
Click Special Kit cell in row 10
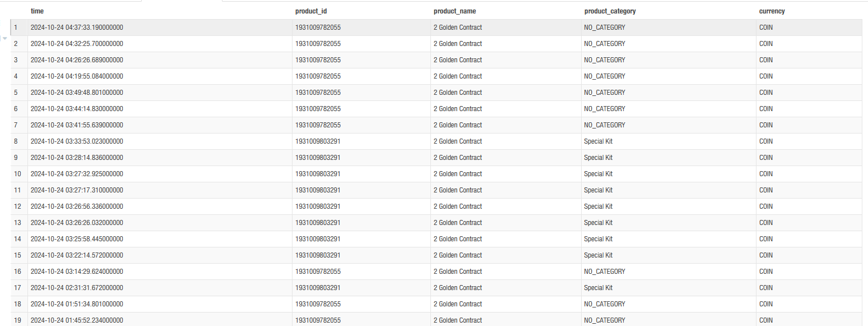(598, 174)
